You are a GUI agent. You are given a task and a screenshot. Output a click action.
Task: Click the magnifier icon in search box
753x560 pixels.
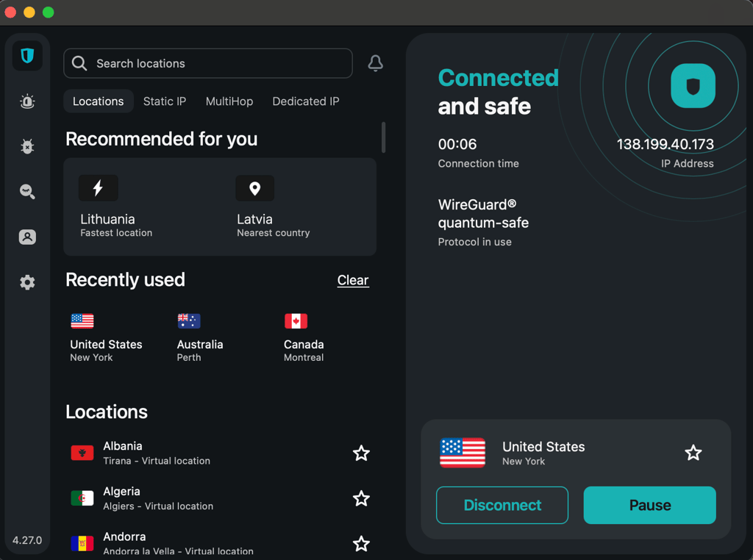click(x=79, y=63)
